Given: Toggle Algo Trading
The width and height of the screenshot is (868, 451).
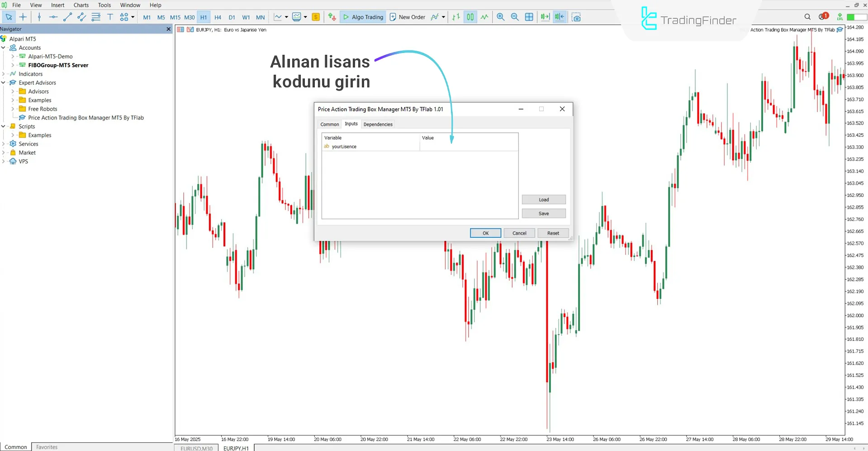Looking at the screenshot, I should [x=363, y=17].
